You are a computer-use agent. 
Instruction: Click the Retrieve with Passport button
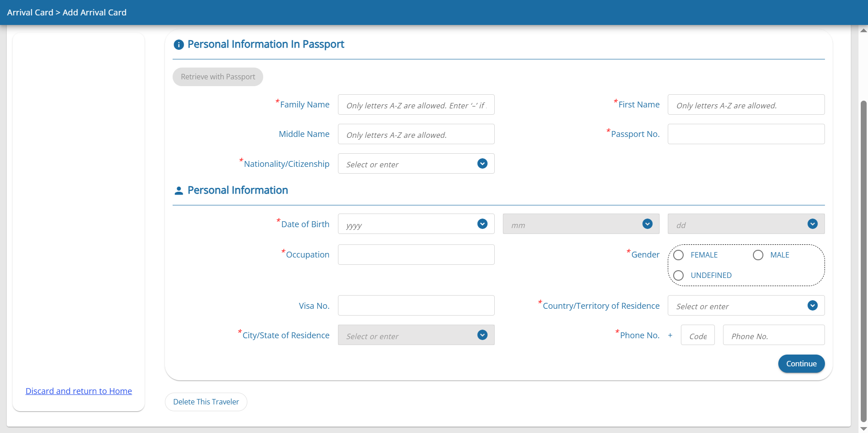(x=217, y=77)
